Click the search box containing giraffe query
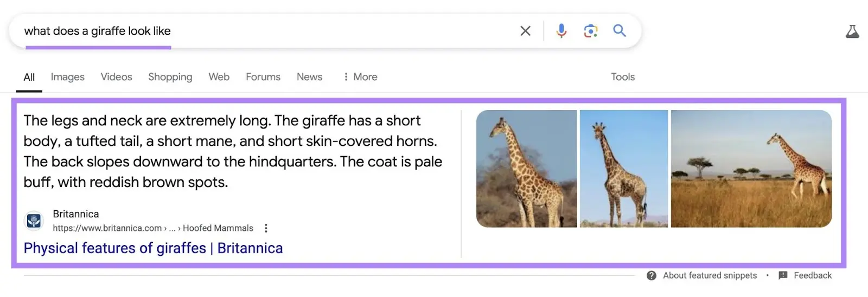The image size is (868, 297). pos(260,31)
